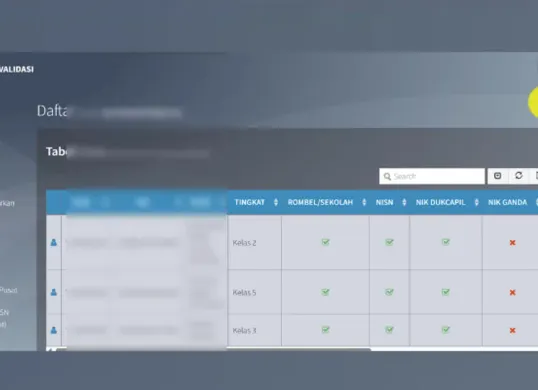Image resolution: width=538 pixels, height=390 pixels.
Task: Sort by NIK DUKCAPIL column arrows
Action: coord(476,202)
